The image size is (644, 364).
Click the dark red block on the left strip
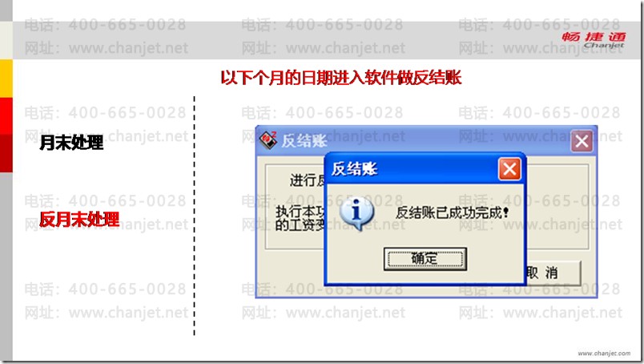pos(6,153)
